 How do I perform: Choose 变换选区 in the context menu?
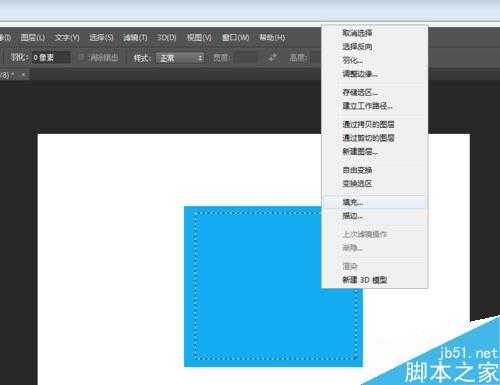(x=375, y=183)
